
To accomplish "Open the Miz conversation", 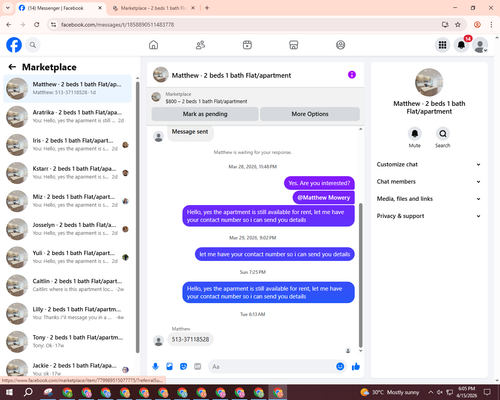I will click(x=67, y=201).
